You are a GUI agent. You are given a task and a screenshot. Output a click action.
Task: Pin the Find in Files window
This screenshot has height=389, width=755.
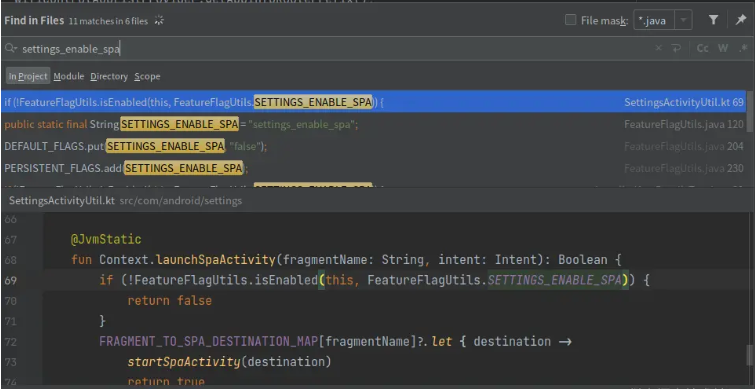tap(741, 20)
